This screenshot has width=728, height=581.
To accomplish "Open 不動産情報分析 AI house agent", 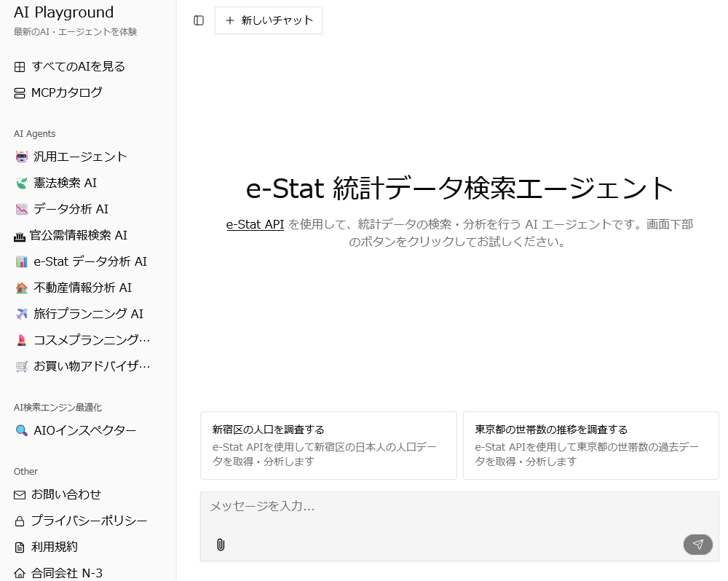I will [x=82, y=288].
